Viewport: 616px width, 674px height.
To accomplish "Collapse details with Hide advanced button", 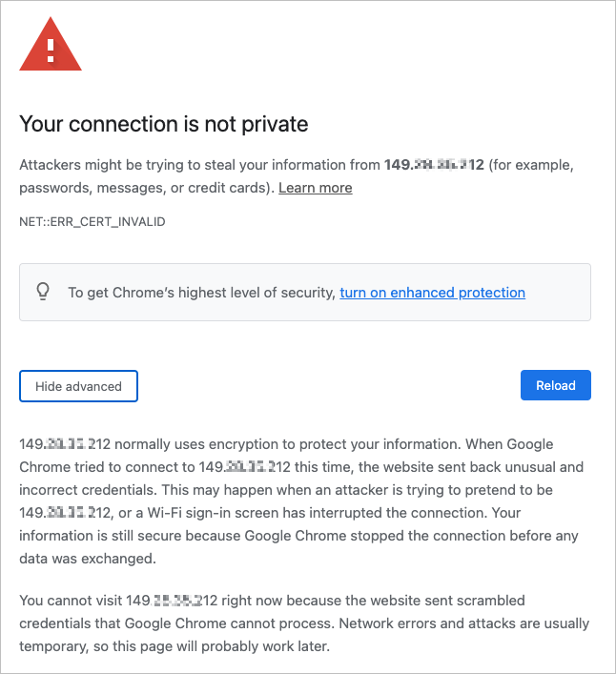I will pyautogui.click(x=78, y=386).
